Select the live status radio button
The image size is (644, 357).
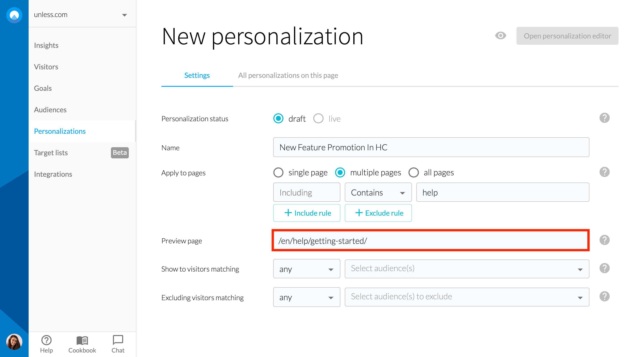(x=318, y=119)
